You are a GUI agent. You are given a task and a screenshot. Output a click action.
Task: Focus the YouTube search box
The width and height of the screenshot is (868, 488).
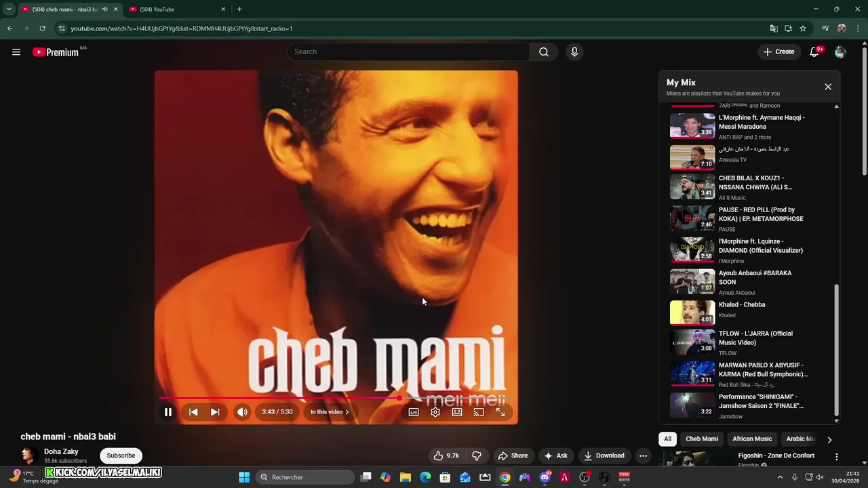[x=409, y=52]
